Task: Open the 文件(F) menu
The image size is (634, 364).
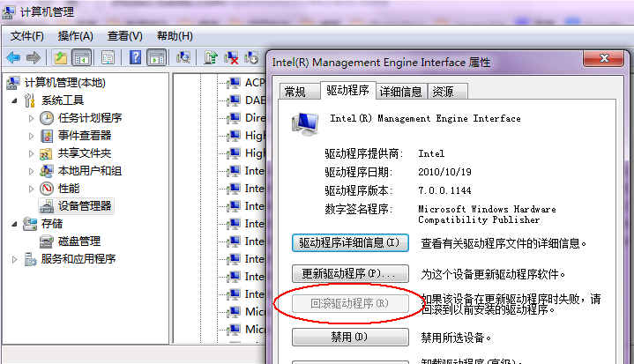Action: coord(26,36)
